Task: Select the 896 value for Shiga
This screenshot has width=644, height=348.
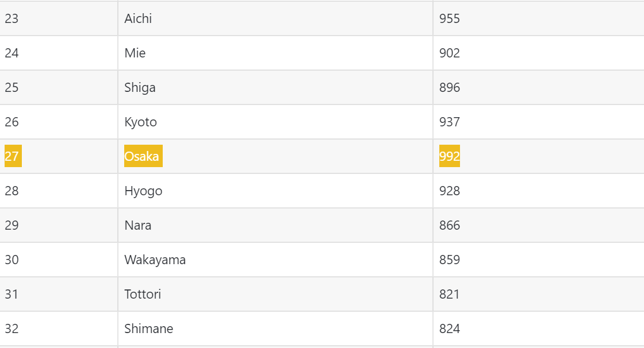Action: 538,87
